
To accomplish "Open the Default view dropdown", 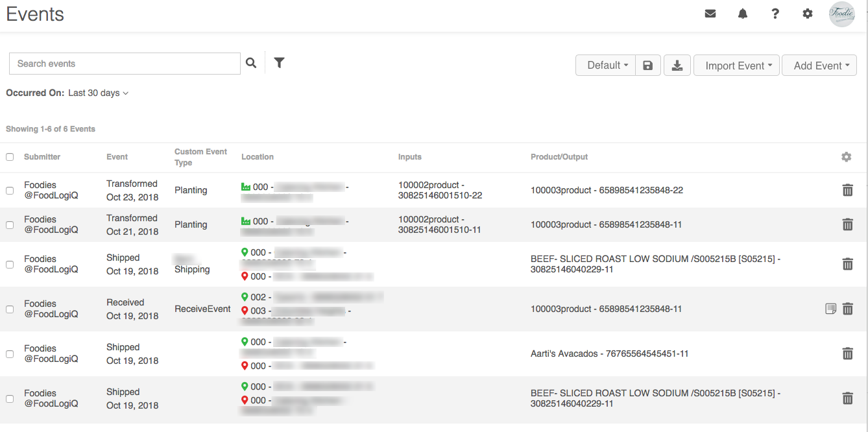I will 605,66.
